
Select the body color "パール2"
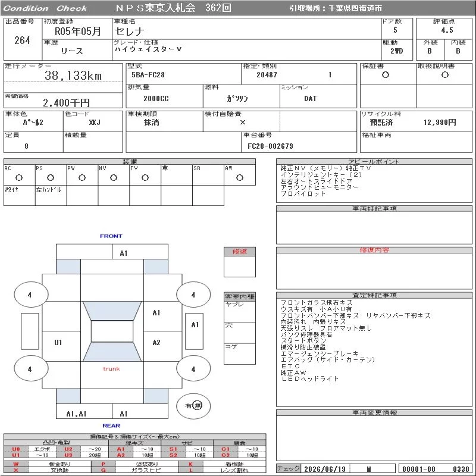[33, 123]
